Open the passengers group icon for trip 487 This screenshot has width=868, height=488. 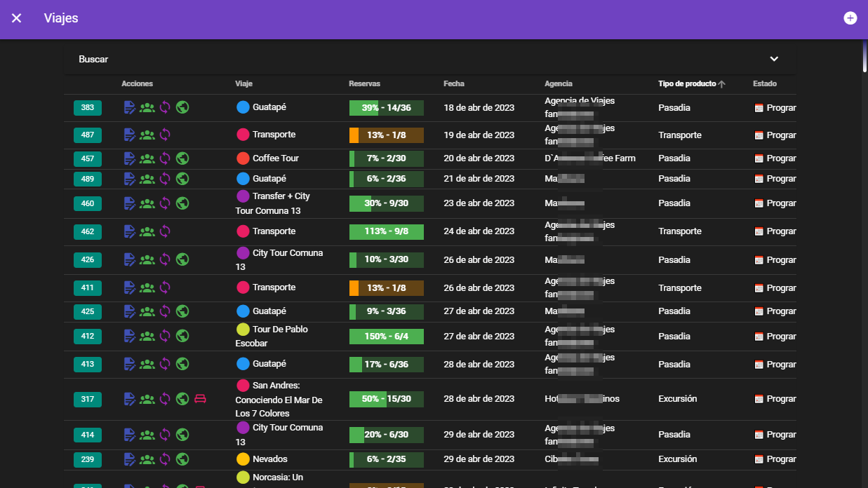(147, 135)
